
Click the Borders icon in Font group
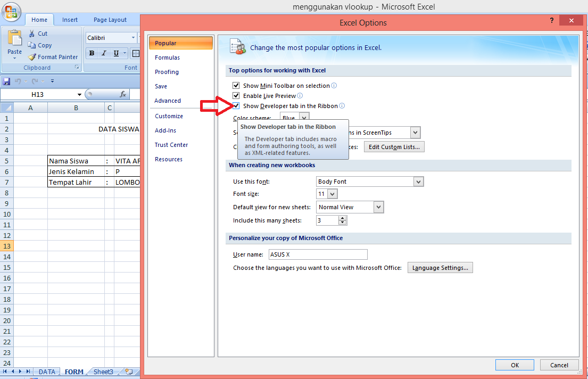pos(135,53)
